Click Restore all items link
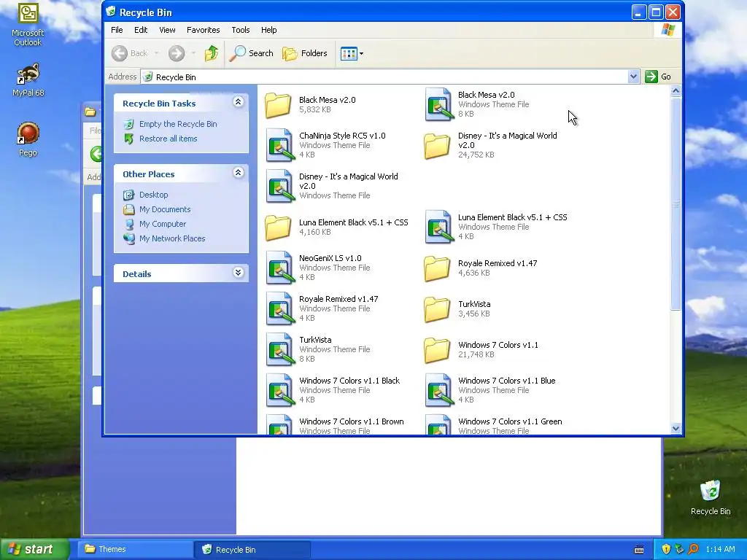The width and height of the screenshot is (747, 560). [169, 139]
